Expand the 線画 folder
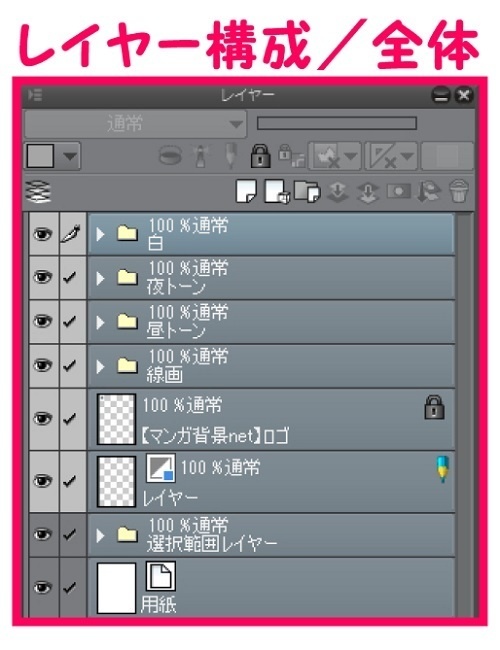500x650 pixels. click(x=100, y=366)
